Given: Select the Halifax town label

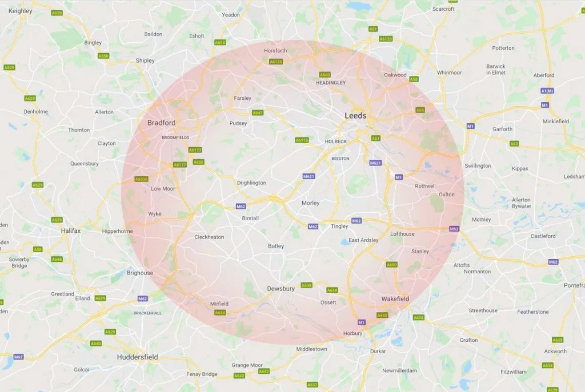Looking at the screenshot, I should [x=71, y=231].
